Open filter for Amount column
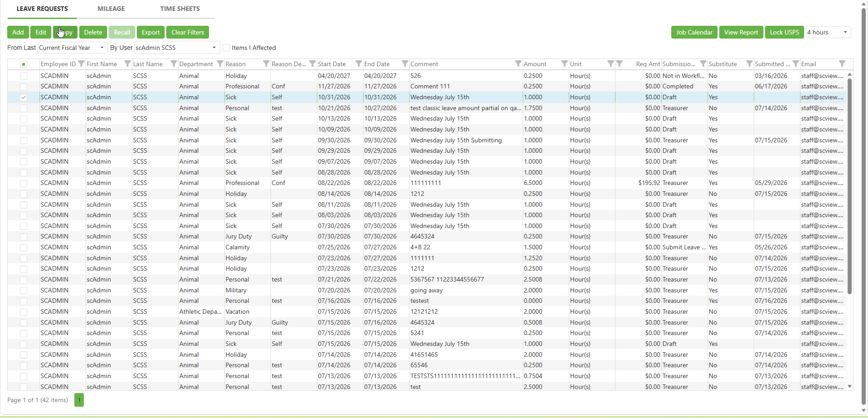The height and width of the screenshot is (418, 868). click(x=565, y=64)
